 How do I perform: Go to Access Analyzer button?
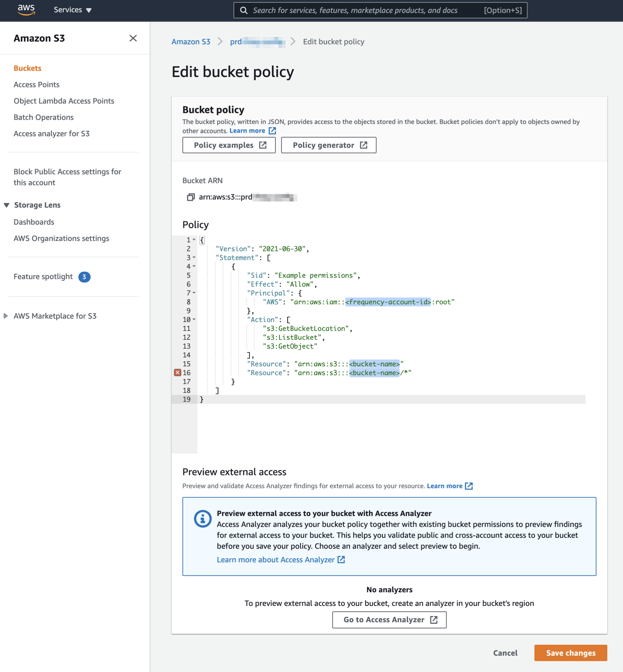point(389,620)
